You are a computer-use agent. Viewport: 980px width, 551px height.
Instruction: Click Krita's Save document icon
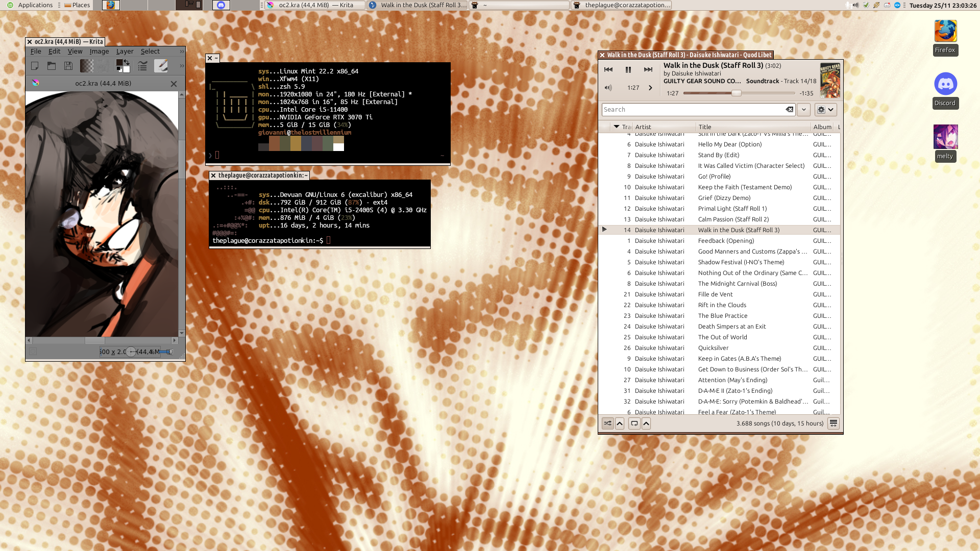[68, 66]
